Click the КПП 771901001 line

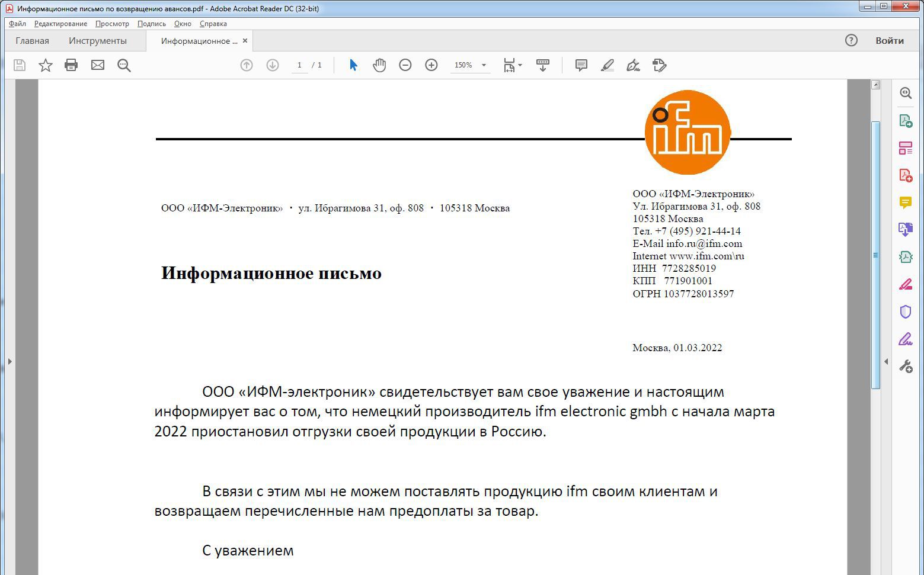673,281
